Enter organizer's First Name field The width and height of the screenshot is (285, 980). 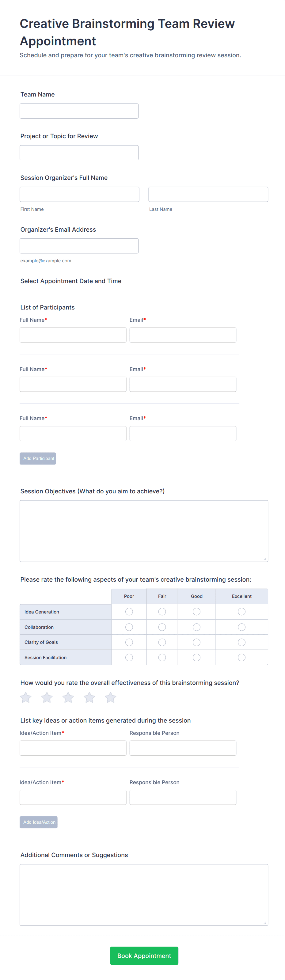(x=80, y=194)
